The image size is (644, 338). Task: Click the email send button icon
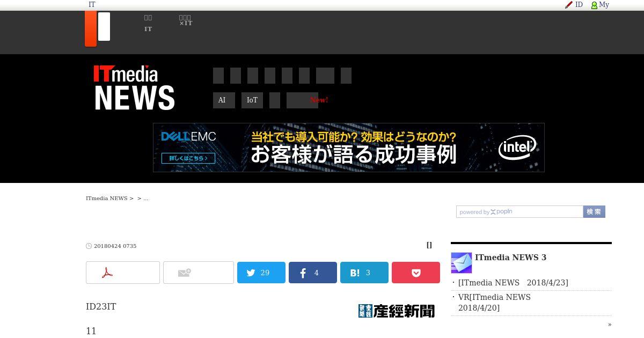[199, 273]
